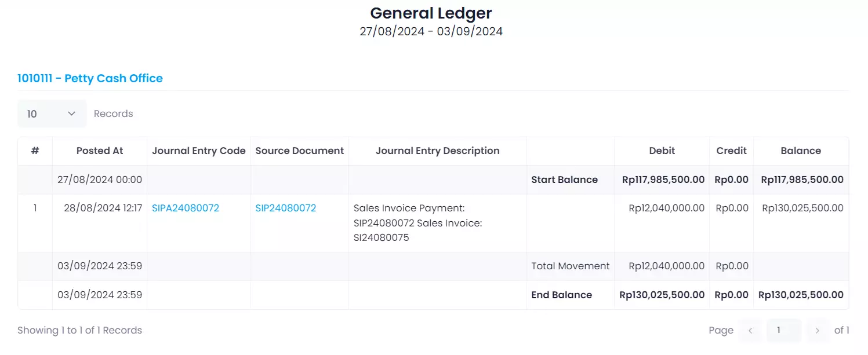
Task: Go to the previous page arrow
Action: point(750,331)
